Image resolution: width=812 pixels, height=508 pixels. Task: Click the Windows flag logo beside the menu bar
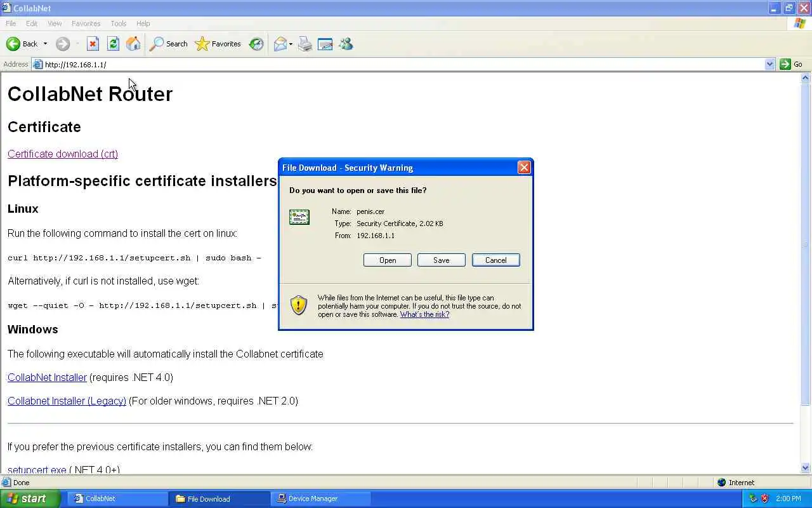(800, 23)
